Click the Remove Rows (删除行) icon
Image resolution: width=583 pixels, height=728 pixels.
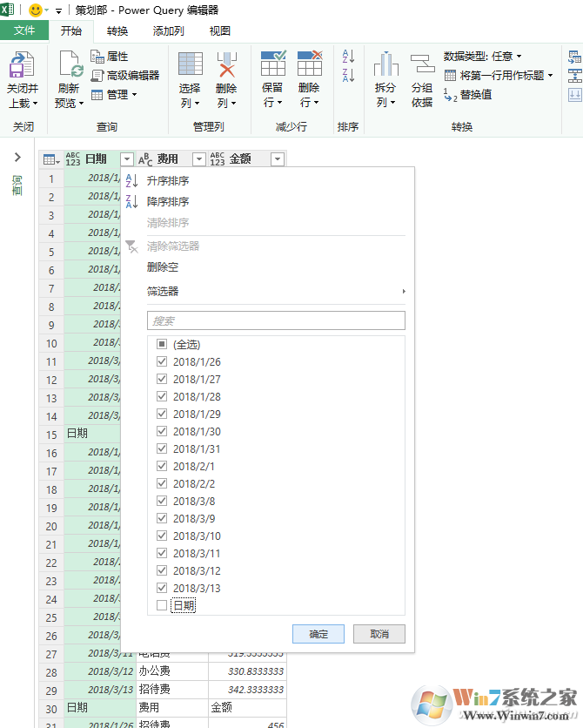tap(310, 64)
